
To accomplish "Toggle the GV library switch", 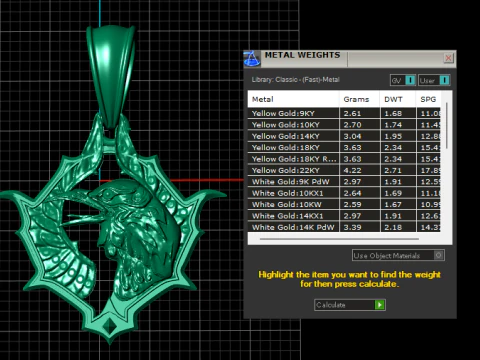I will pos(403,80).
